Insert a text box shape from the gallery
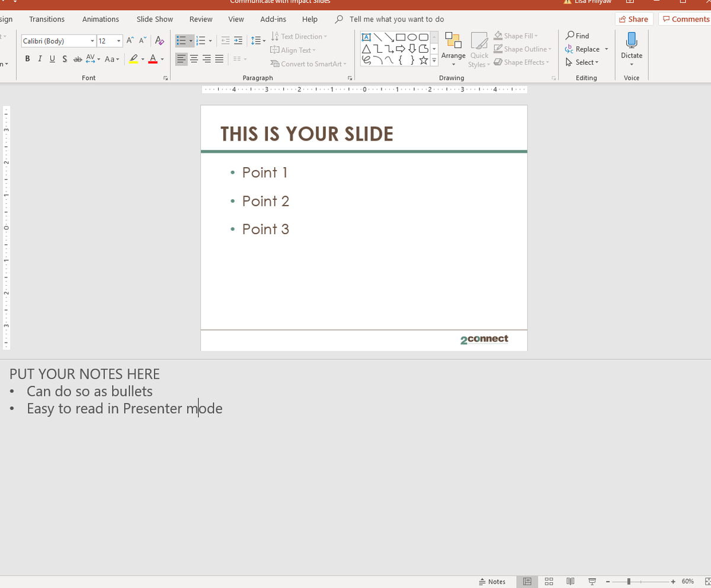Screen dimensions: 711x588 (366, 37)
